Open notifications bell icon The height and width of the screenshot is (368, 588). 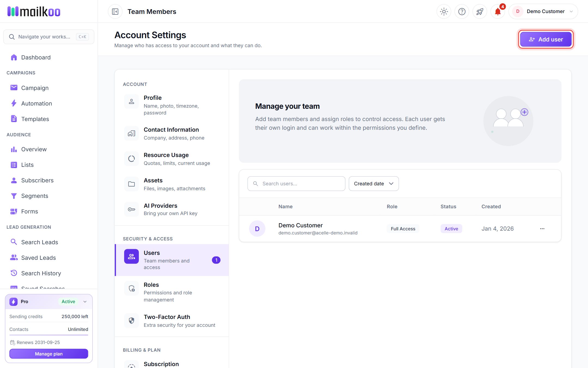tap(498, 11)
